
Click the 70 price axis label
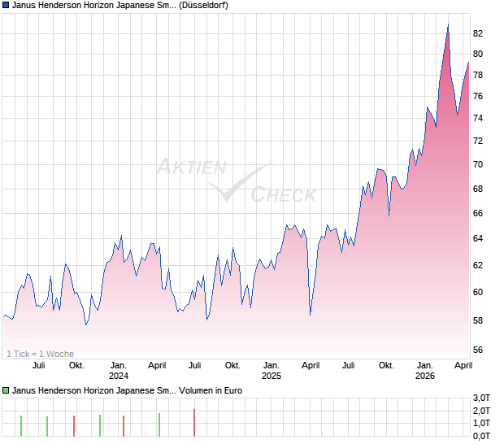478,164
